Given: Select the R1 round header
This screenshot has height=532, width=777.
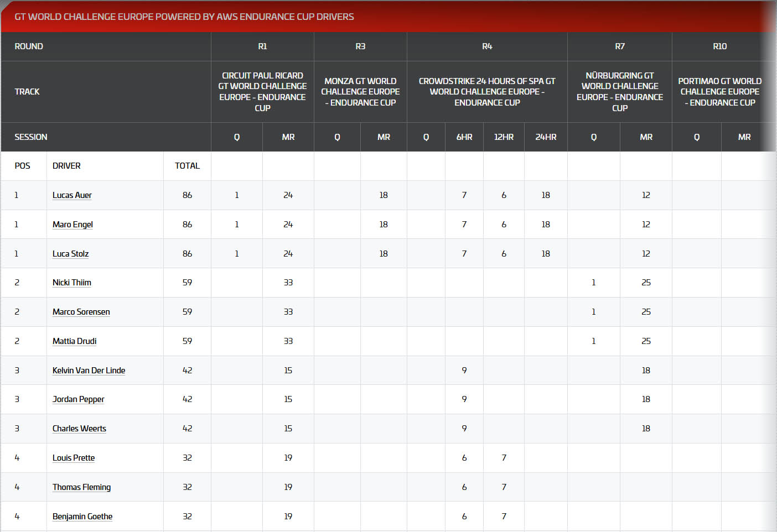Looking at the screenshot, I should point(262,46).
